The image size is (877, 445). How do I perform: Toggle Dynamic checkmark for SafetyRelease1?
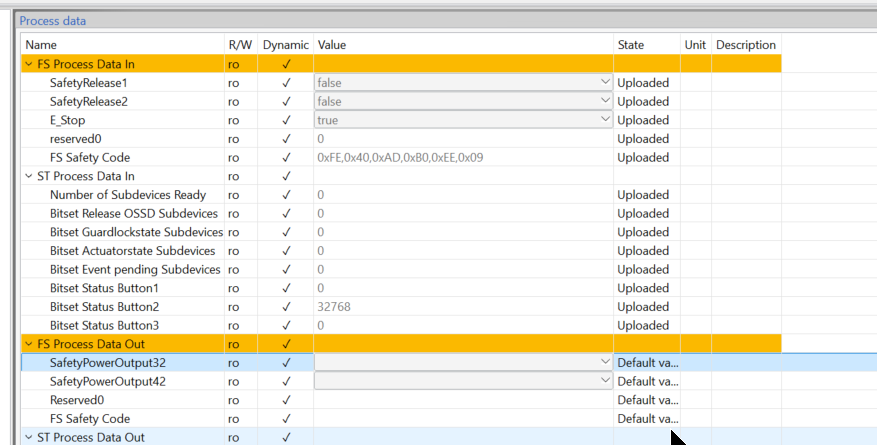(286, 83)
